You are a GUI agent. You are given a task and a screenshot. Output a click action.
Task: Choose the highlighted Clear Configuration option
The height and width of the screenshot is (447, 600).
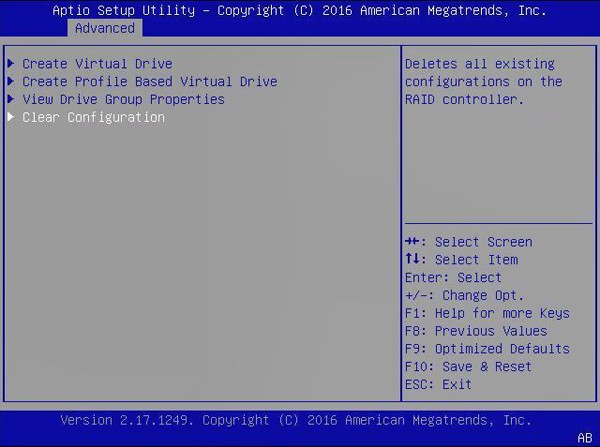tap(93, 118)
